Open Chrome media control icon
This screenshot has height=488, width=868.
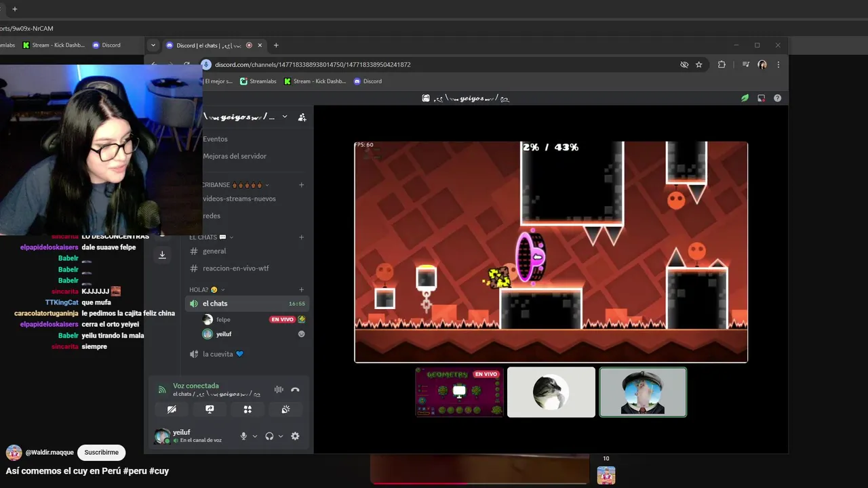pos(746,64)
